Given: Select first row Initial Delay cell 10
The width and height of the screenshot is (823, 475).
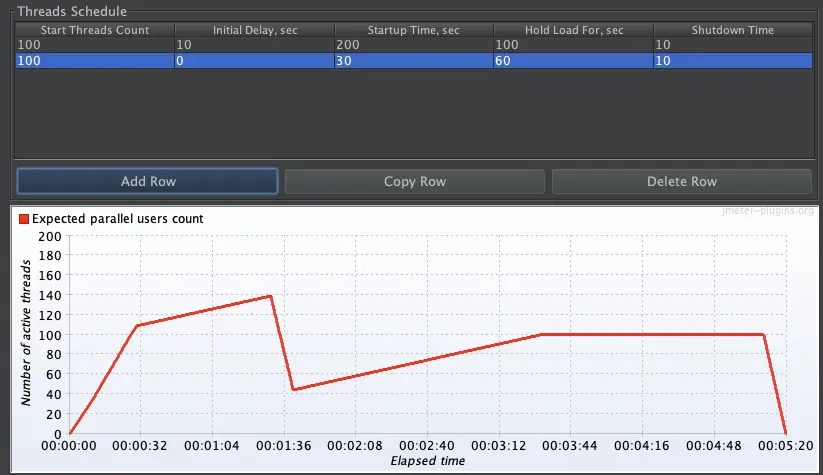Looking at the screenshot, I should [255, 45].
